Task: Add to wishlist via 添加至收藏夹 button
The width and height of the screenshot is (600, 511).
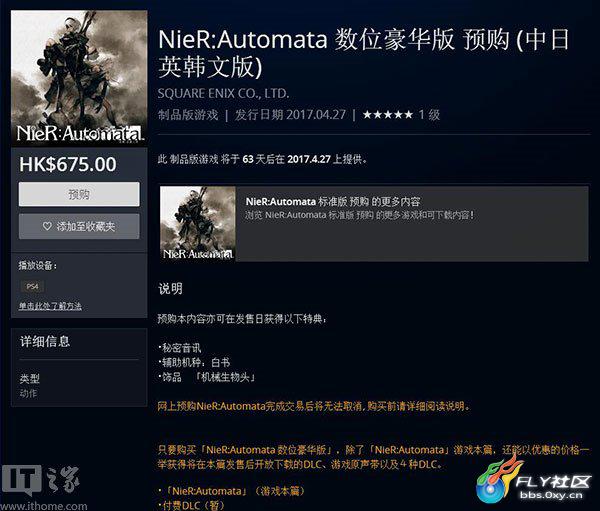Action: pyautogui.click(x=79, y=226)
